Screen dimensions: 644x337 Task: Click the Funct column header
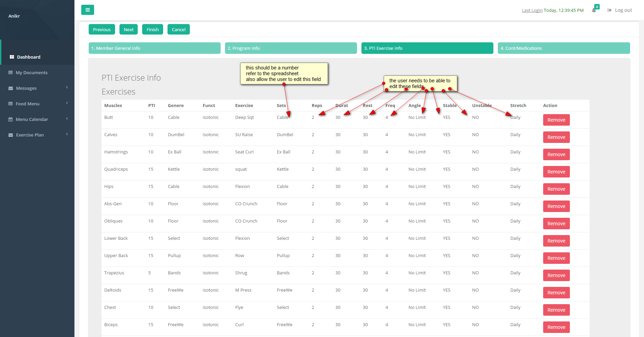click(209, 105)
